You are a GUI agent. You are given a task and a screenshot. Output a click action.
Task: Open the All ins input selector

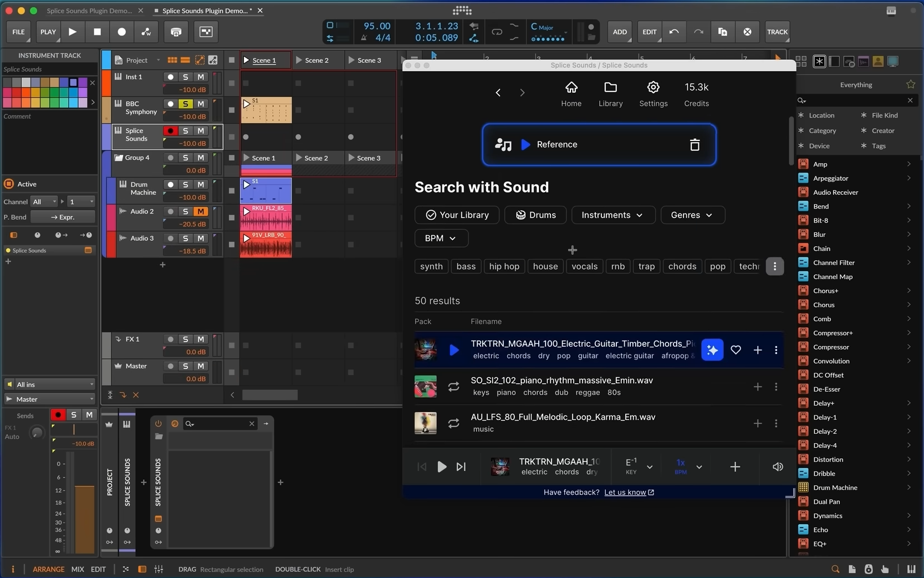coord(50,384)
